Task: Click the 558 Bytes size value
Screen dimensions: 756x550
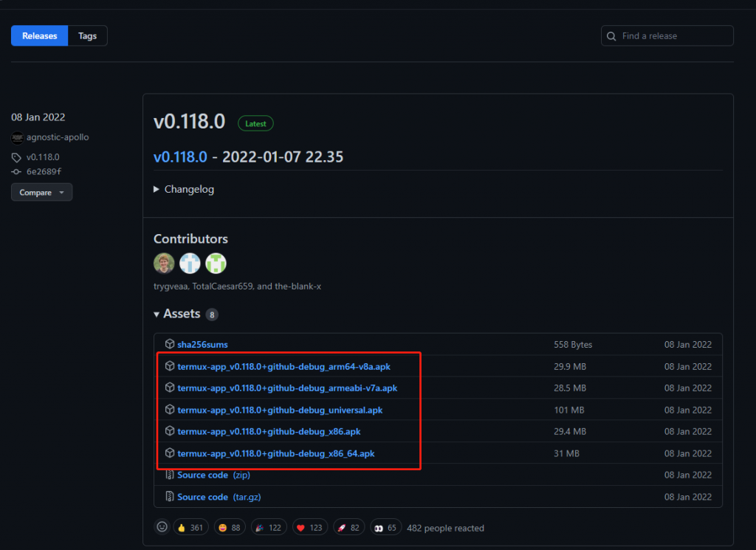Action: pos(573,345)
